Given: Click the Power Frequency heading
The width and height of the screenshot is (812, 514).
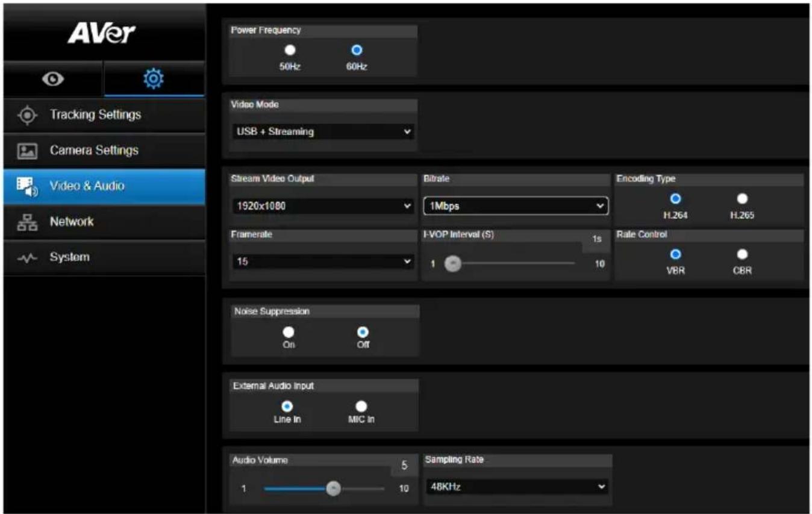Looking at the screenshot, I should [266, 30].
